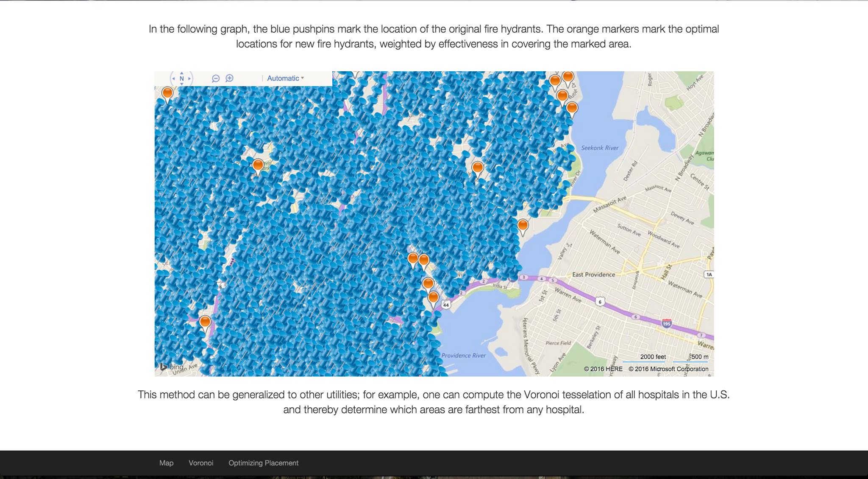Open the Automatic map style dropdown
Viewport: 868px width, 479px height.
pyautogui.click(x=283, y=78)
